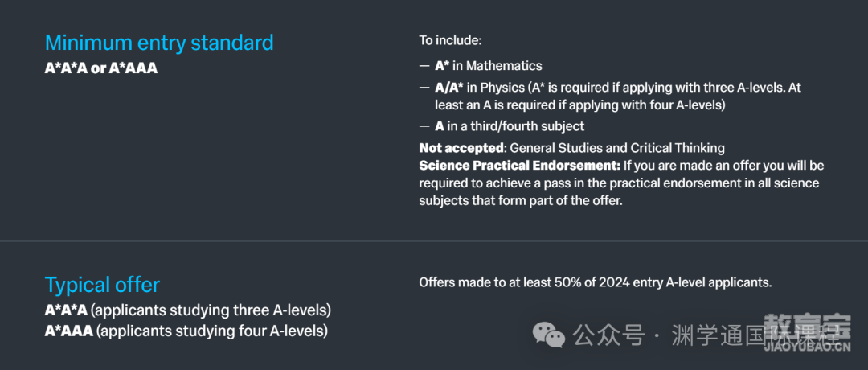Click the 'A* in Mathematics' bullet

[x=489, y=65]
